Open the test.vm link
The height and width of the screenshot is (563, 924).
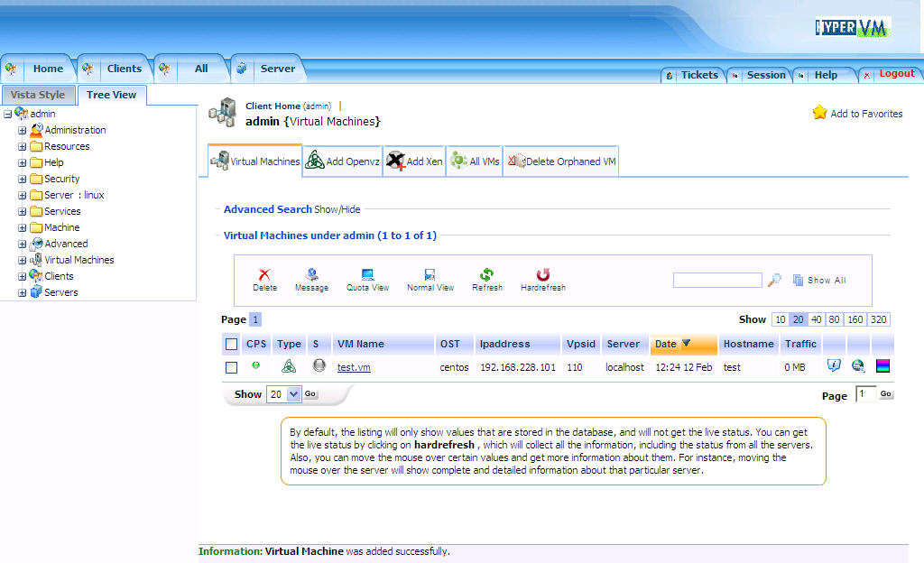tap(354, 367)
